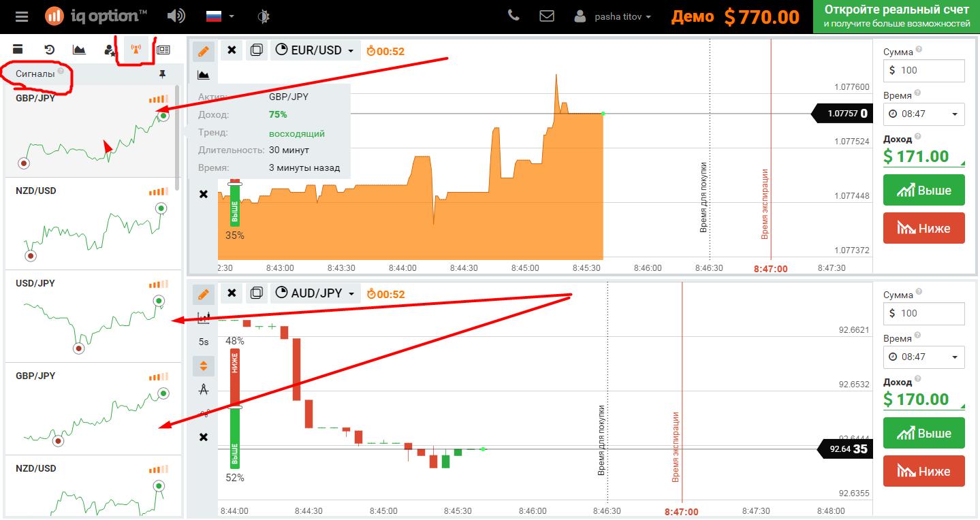Image resolution: width=980 pixels, height=520 pixels.
Task: Close the EUR/USD chart with X button
Action: [x=232, y=50]
